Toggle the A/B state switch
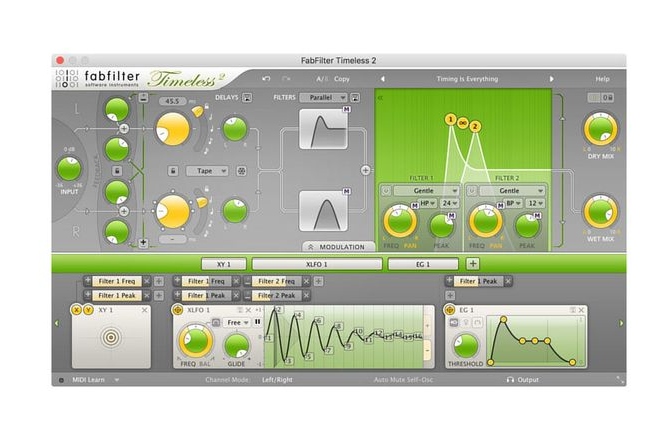 click(322, 79)
